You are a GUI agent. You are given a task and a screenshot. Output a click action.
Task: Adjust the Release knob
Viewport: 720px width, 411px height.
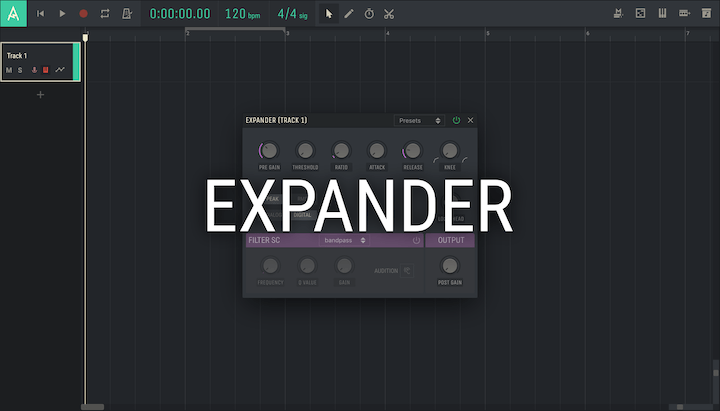pos(412,151)
